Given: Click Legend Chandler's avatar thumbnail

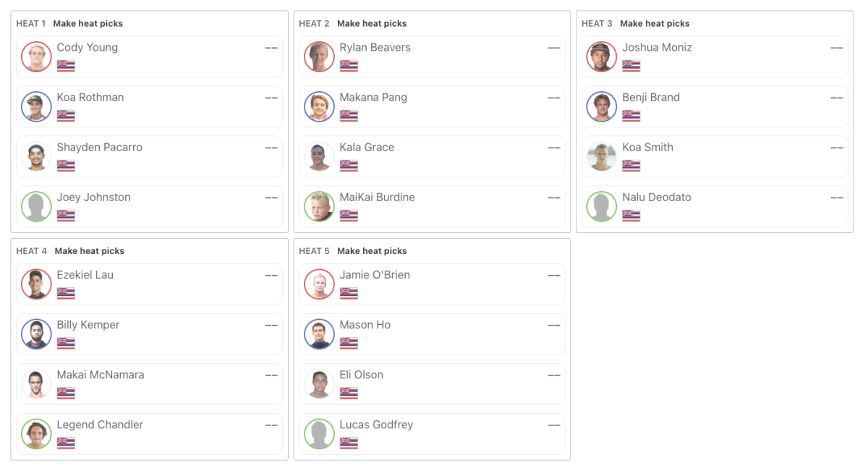Looking at the screenshot, I should click(36, 434).
